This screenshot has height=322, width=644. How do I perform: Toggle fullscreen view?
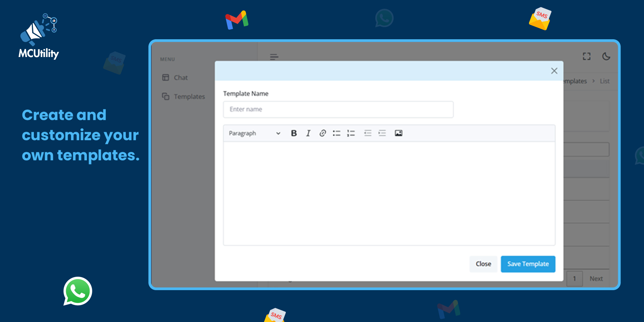point(586,56)
